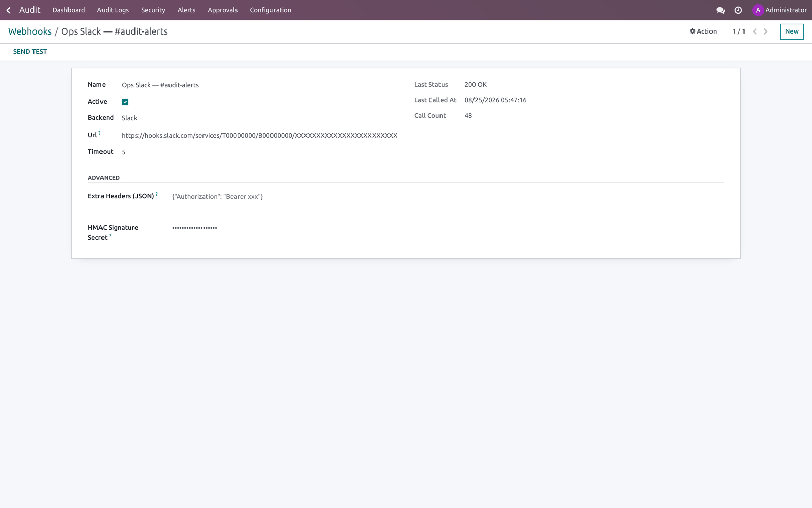Toggle the Active checkbox
This screenshot has width=812, height=508.
(125, 102)
